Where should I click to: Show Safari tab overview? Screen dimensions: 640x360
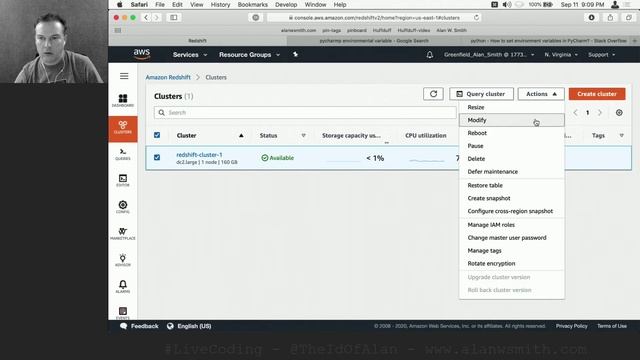(629, 18)
